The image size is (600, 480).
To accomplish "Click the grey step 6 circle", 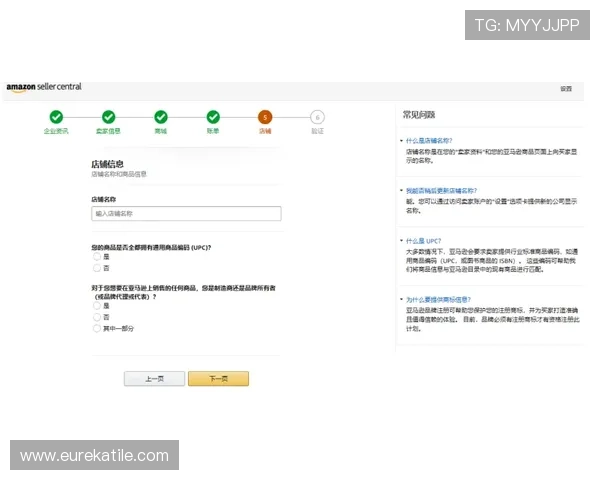I will click(317, 117).
